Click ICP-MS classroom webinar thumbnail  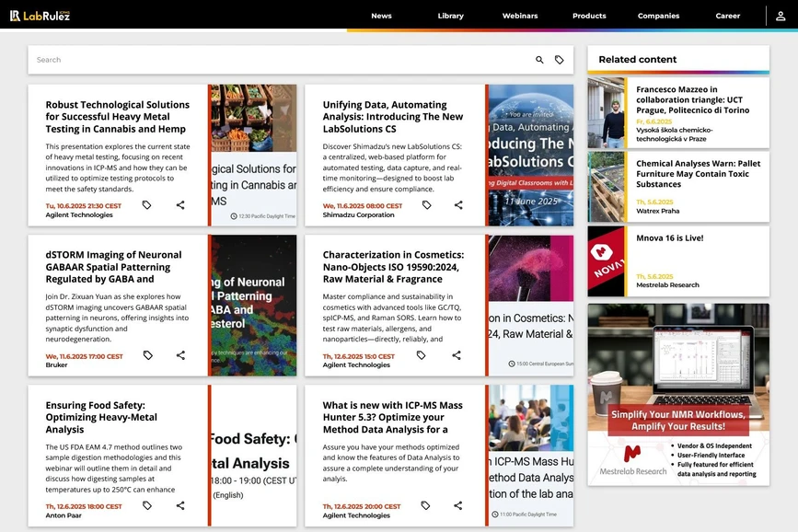[x=531, y=456]
